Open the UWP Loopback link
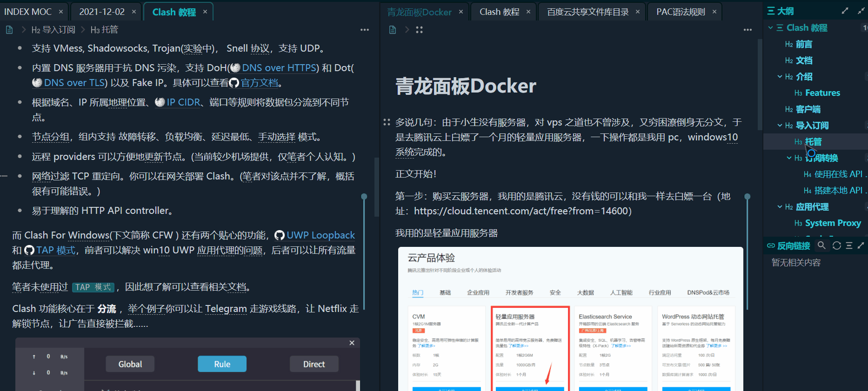This screenshot has width=868, height=391. click(x=320, y=235)
